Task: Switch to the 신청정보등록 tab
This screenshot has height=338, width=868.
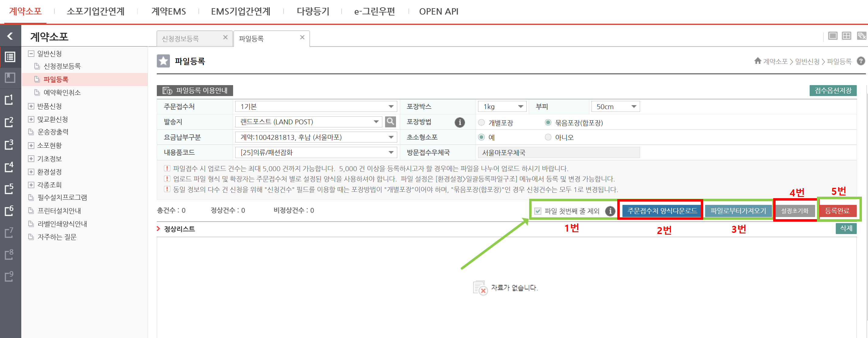Action: coord(181,39)
